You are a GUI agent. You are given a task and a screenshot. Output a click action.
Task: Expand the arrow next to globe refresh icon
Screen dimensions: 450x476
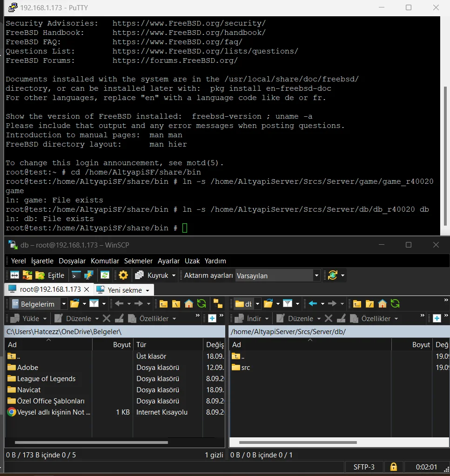point(343,275)
